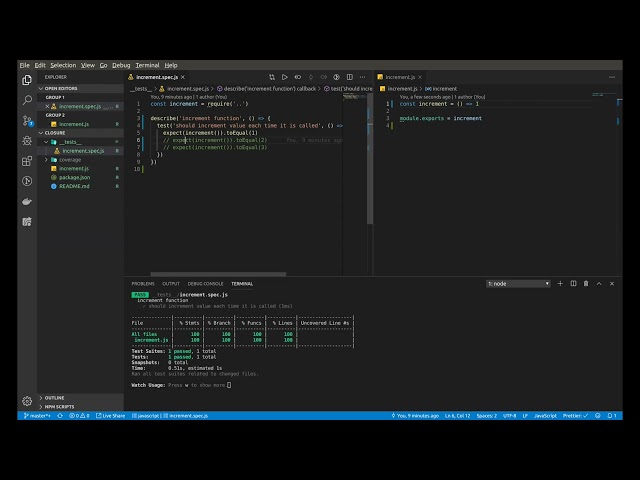The width and height of the screenshot is (640, 480).
Task: Open the Debug view with the bug icon
Action: pyautogui.click(x=27, y=140)
